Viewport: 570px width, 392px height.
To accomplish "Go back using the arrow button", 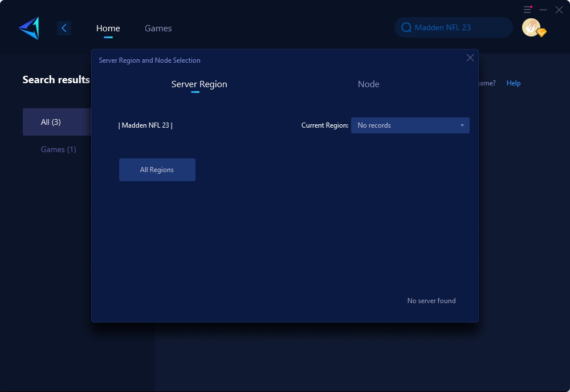I will point(64,28).
